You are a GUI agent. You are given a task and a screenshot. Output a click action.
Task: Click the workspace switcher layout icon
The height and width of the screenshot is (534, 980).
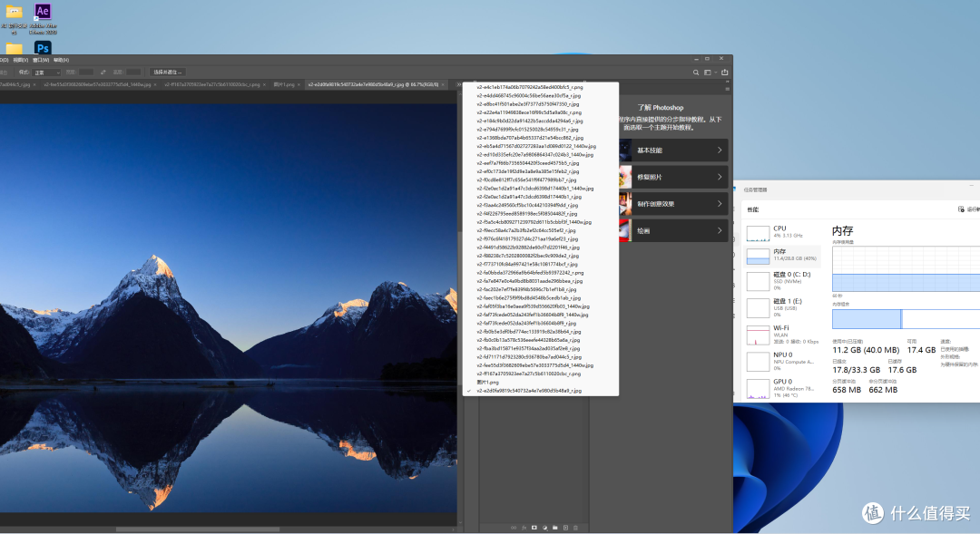708,73
